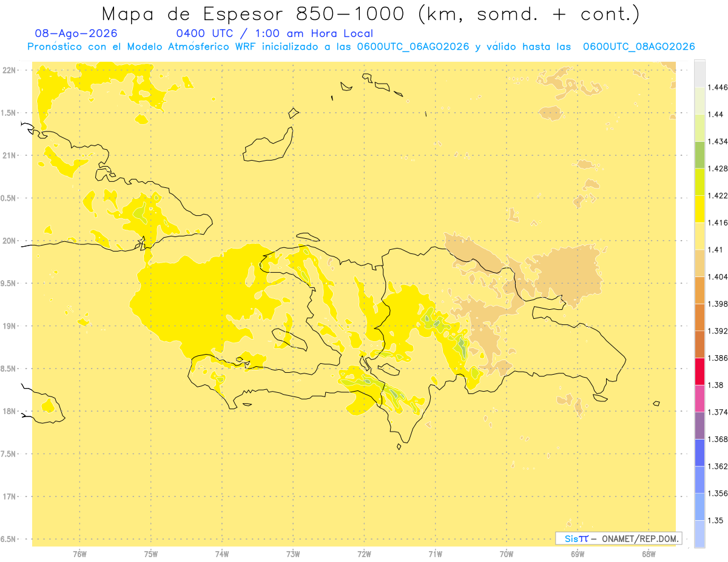Click the 73W longitude label
The height and width of the screenshot is (562, 728).
pos(293,554)
